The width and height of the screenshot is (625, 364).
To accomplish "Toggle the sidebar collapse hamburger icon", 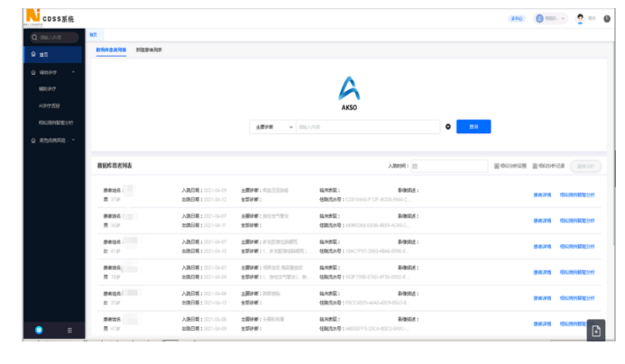I will [x=69, y=330].
